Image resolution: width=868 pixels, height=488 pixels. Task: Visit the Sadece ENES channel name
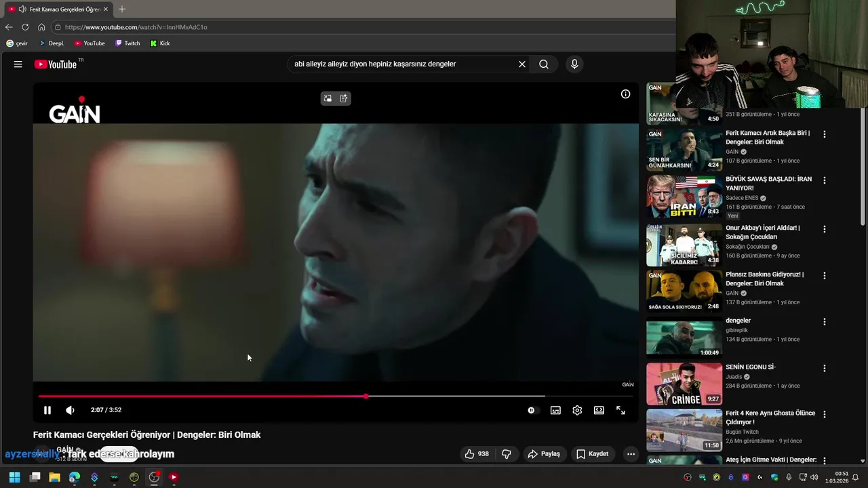(x=742, y=198)
